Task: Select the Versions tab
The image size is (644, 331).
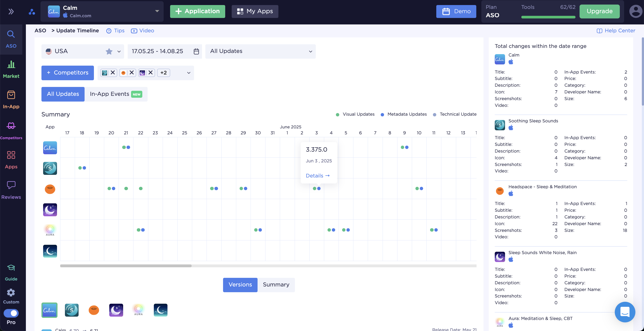Action: pyautogui.click(x=240, y=285)
